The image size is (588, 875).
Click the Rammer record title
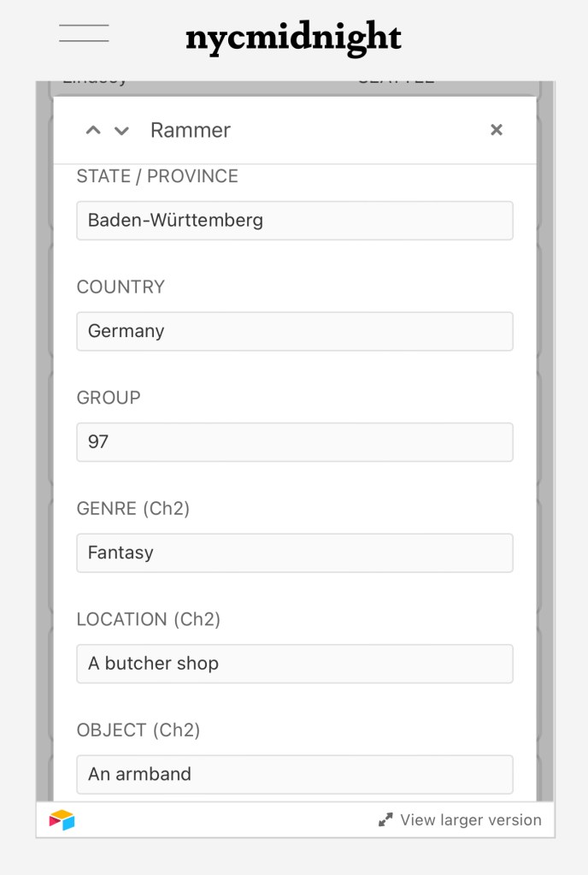tap(191, 130)
